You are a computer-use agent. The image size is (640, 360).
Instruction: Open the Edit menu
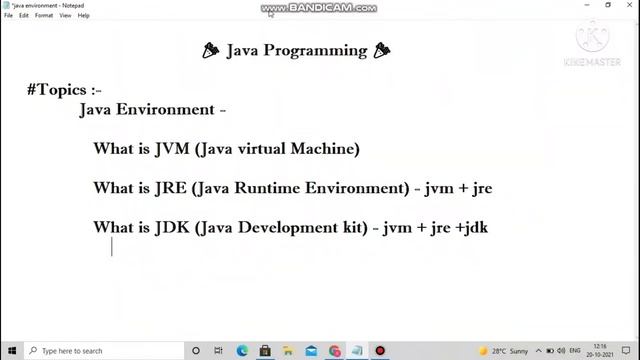[24, 16]
